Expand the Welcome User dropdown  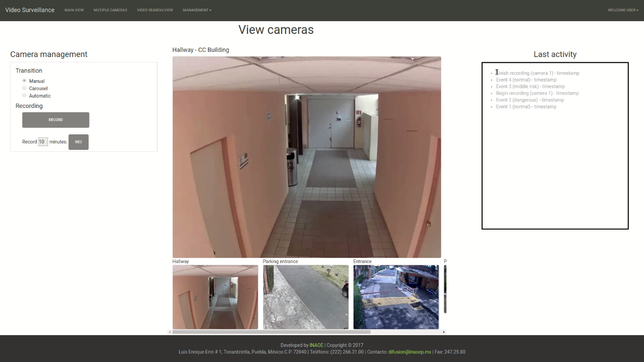(622, 10)
